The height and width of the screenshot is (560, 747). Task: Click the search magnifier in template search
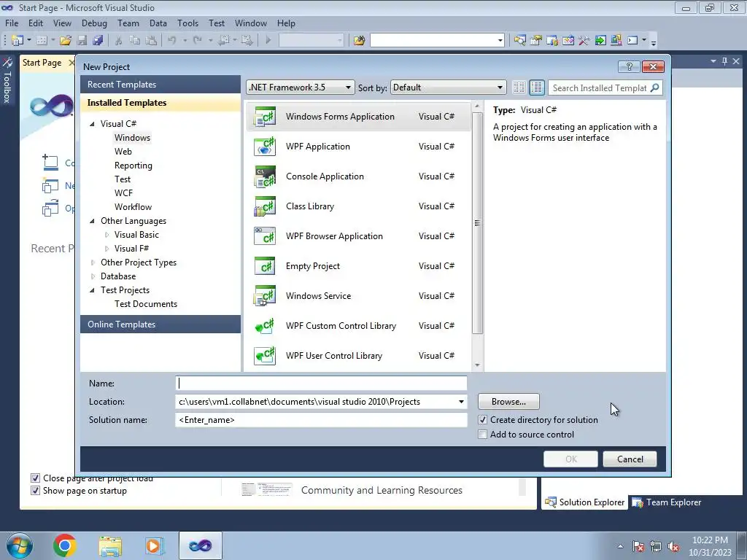655,87
